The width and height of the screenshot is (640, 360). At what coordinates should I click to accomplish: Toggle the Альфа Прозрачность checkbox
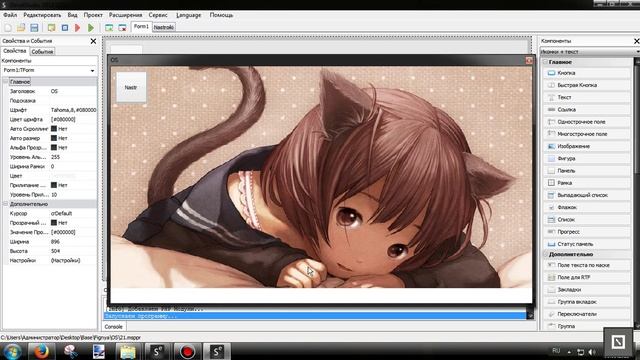coord(53,147)
